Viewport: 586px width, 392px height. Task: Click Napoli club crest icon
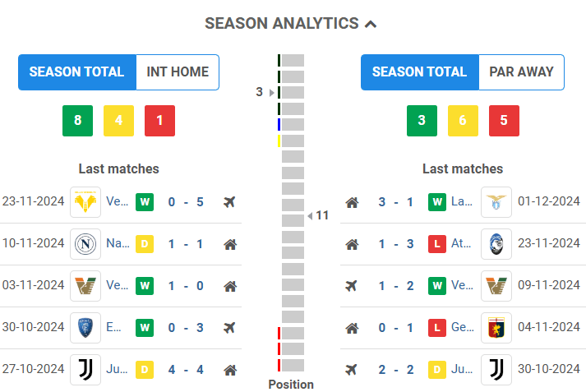pyautogui.click(x=85, y=244)
